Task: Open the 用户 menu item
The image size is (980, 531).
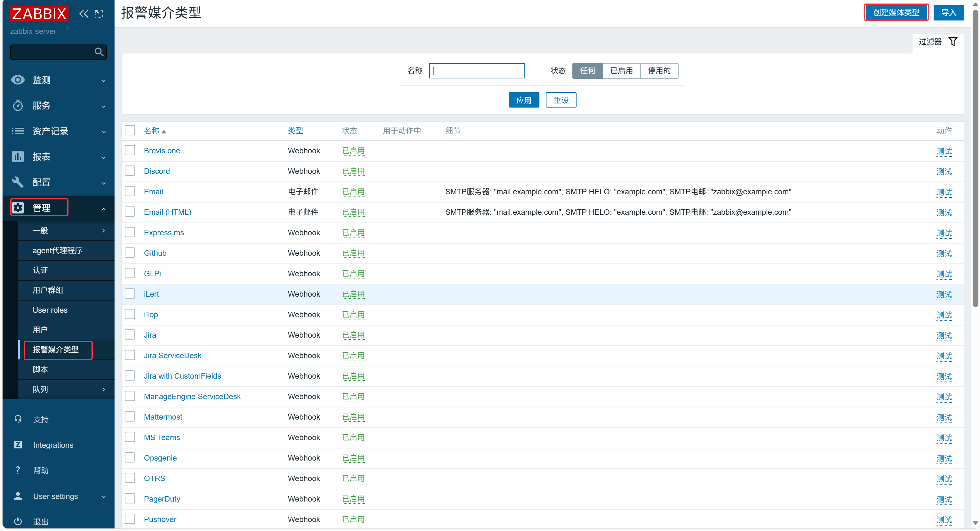Action: [66, 330]
